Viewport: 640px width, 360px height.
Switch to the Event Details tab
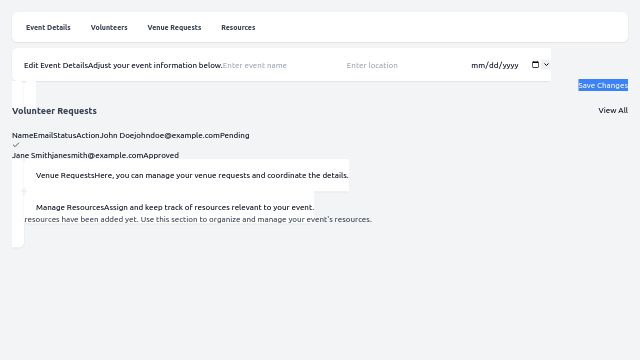point(48,27)
